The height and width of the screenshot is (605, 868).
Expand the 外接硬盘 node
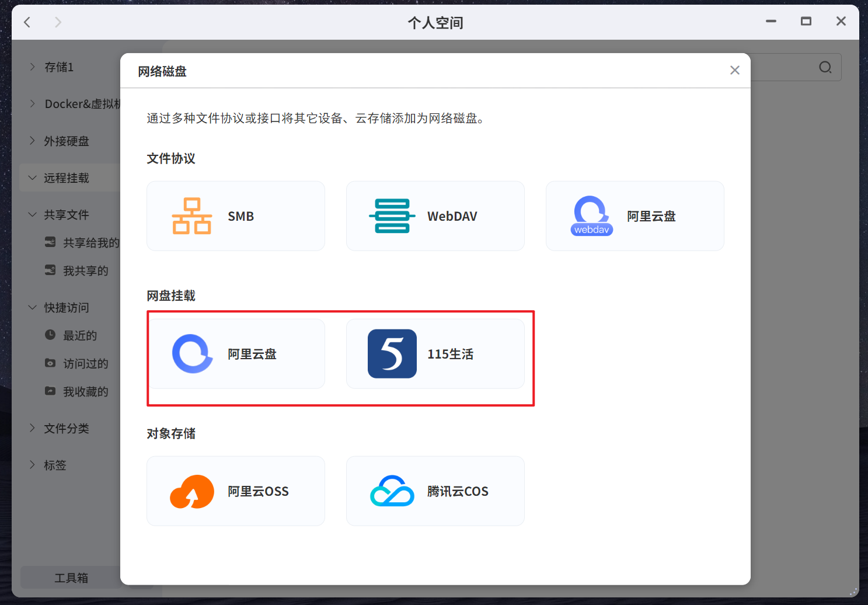[x=32, y=140]
